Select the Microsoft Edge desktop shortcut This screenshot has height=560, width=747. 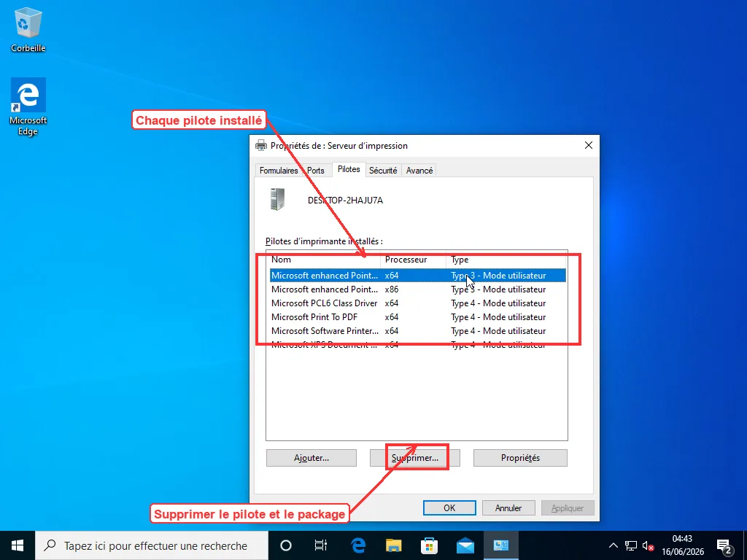click(x=28, y=106)
